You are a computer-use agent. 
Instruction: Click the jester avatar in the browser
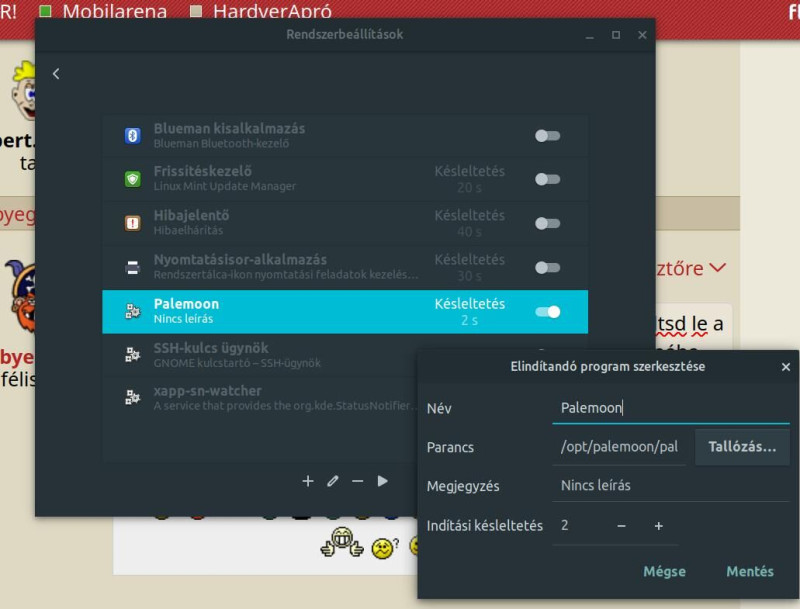[20, 296]
